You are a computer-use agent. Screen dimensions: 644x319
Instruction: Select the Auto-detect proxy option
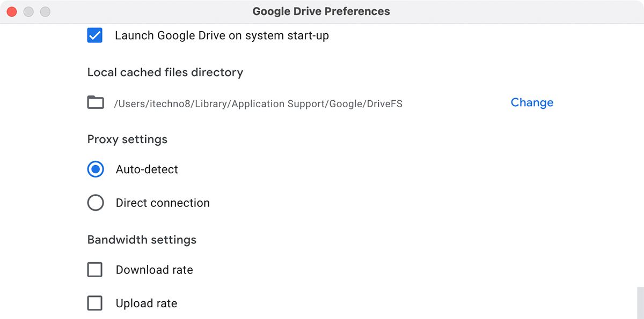(95, 169)
